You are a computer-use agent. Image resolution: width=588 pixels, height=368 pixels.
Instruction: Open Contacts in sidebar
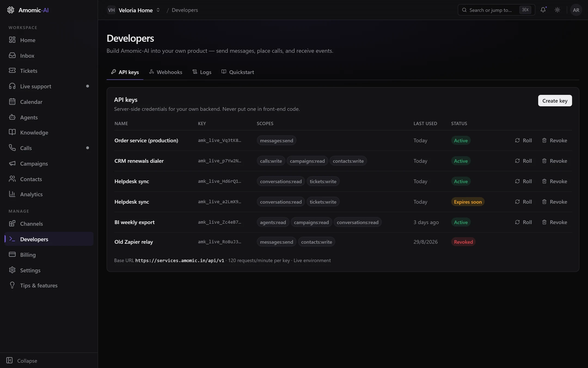pyautogui.click(x=49, y=179)
